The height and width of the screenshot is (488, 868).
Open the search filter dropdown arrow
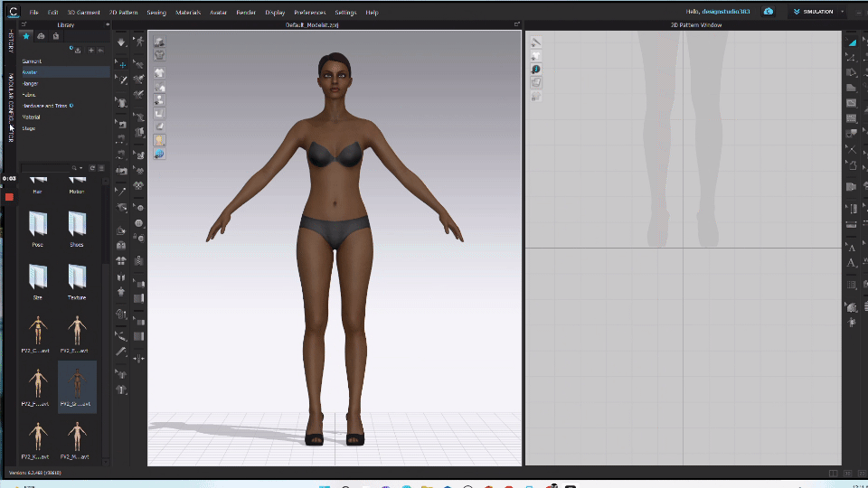pyautogui.click(x=80, y=168)
